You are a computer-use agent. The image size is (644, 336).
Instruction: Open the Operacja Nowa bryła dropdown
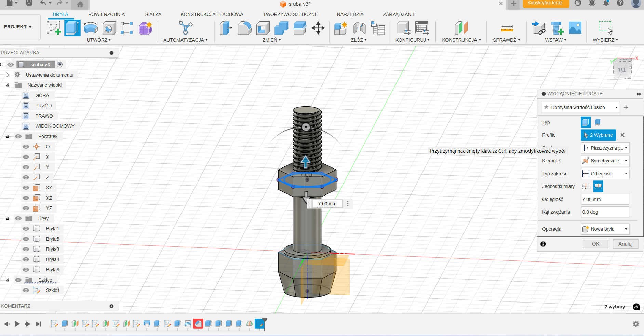605,229
